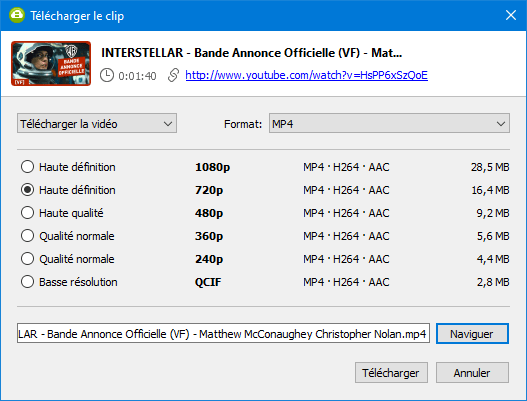Click the bold 240p resolution label
The image size is (527, 401).
tap(209, 259)
